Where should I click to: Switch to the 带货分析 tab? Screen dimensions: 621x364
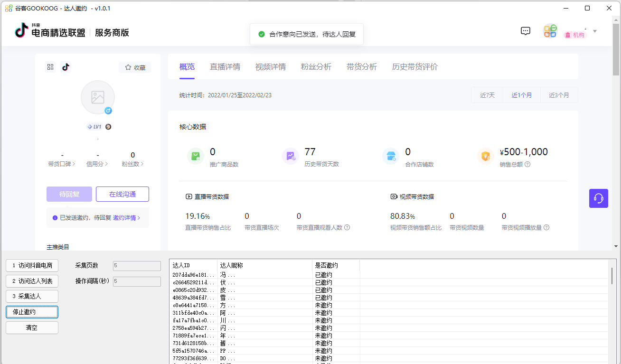tap(362, 67)
